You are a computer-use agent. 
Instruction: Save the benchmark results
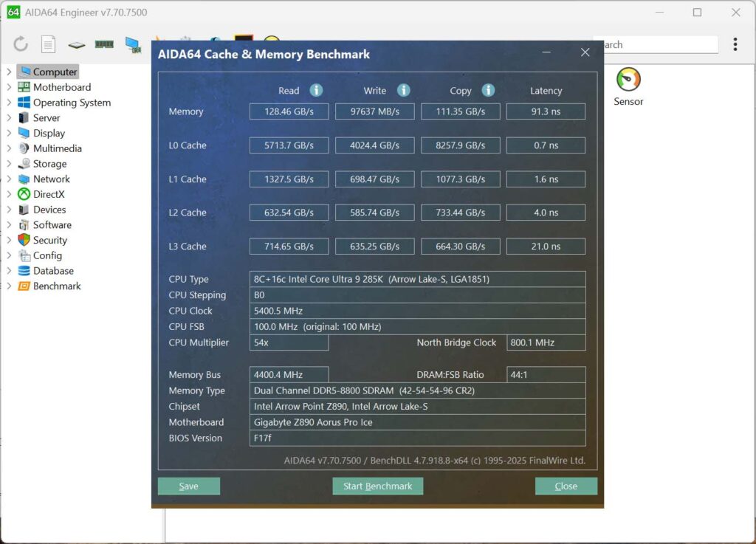[x=188, y=486]
